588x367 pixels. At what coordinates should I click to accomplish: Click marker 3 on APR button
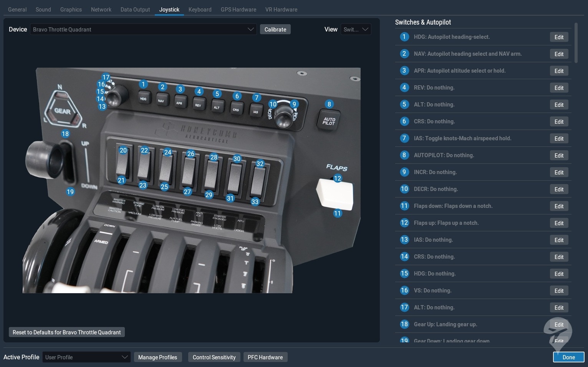tap(180, 89)
